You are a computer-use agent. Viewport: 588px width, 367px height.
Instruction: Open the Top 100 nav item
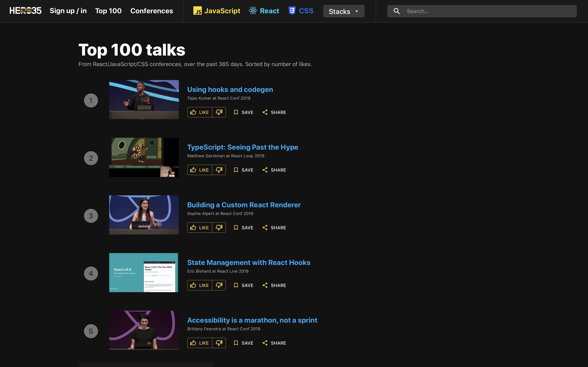click(x=108, y=11)
